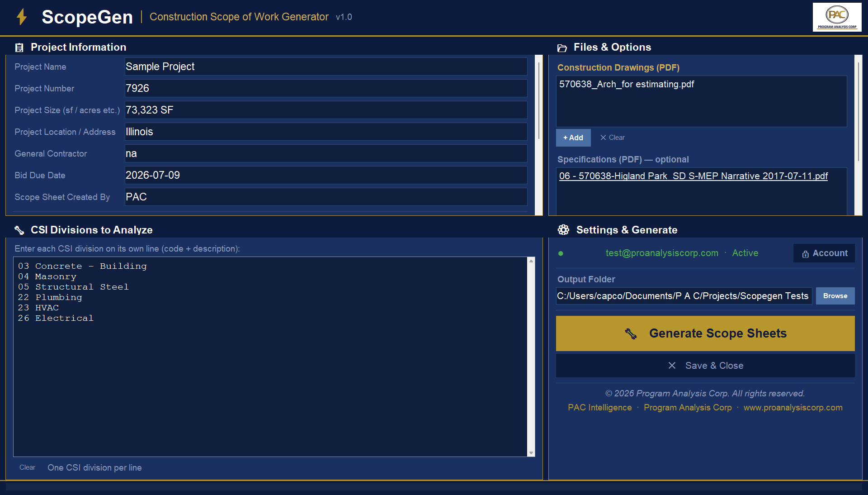Screen dimensions: 868x495
Task: Click Clear below the CSI divisions box
Action: [x=27, y=467]
